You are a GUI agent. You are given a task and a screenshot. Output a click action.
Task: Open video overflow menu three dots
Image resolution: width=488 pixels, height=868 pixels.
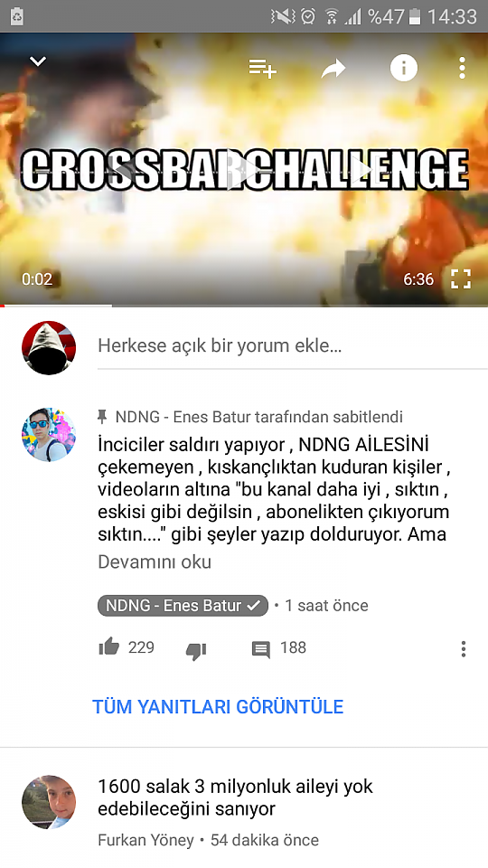point(462,68)
